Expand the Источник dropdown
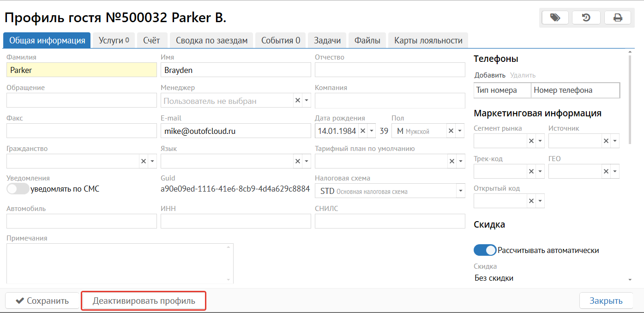Viewport: 644px width, 313px height. [614, 141]
